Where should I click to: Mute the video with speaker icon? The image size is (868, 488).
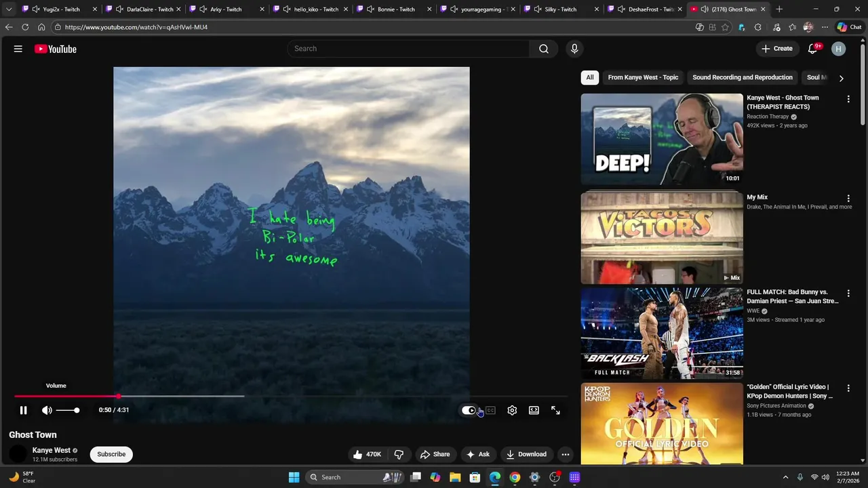[x=47, y=410]
